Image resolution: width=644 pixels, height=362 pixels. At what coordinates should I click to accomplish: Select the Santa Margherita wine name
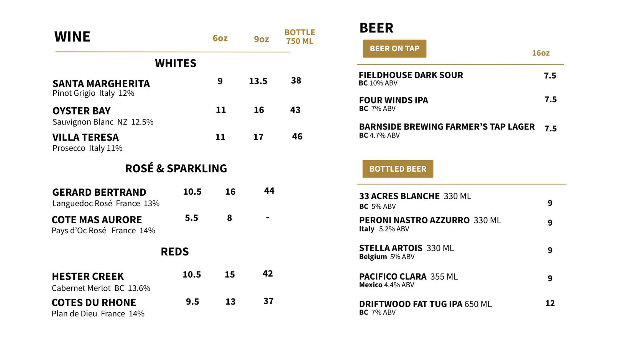click(101, 84)
